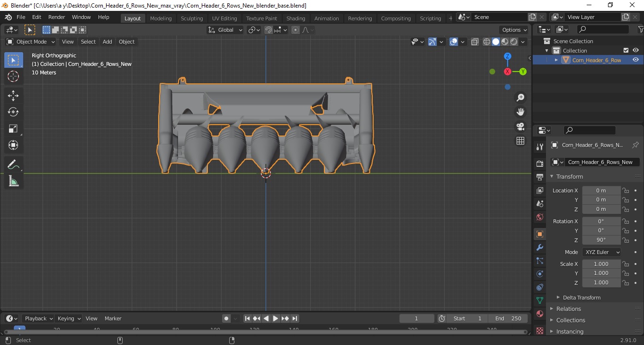Image resolution: width=644 pixels, height=345 pixels.
Task: Expand the Corn_Header_6_Row tree item
Action: pos(556,60)
